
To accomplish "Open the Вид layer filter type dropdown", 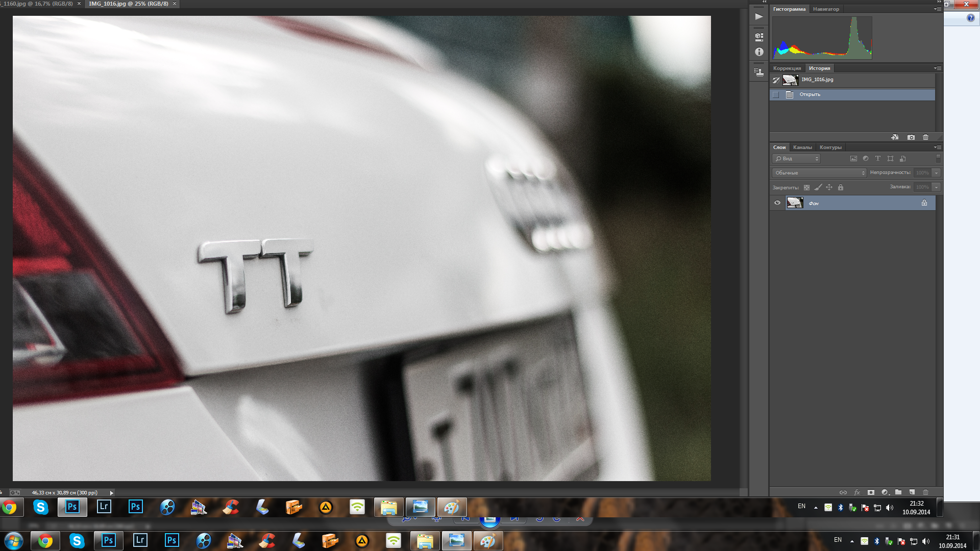I will point(796,159).
